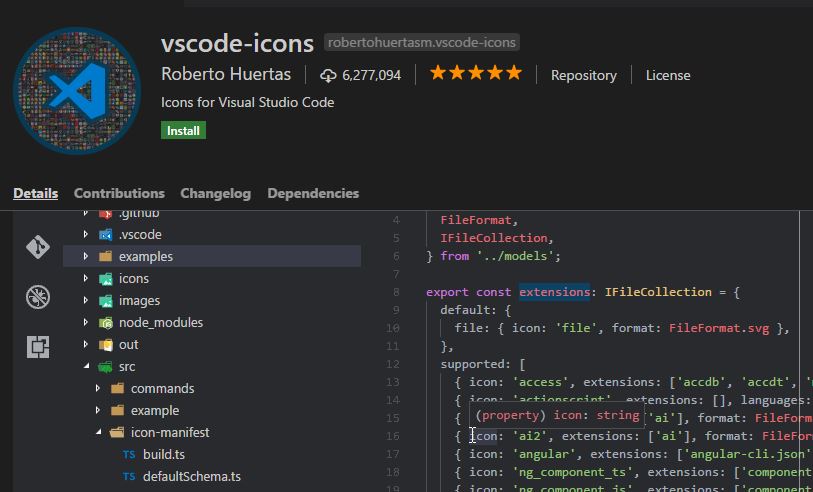Open the Source Control git icon
The width and height of the screenshot is (813, 492).
pyautogui.click(x=38, y=247)
